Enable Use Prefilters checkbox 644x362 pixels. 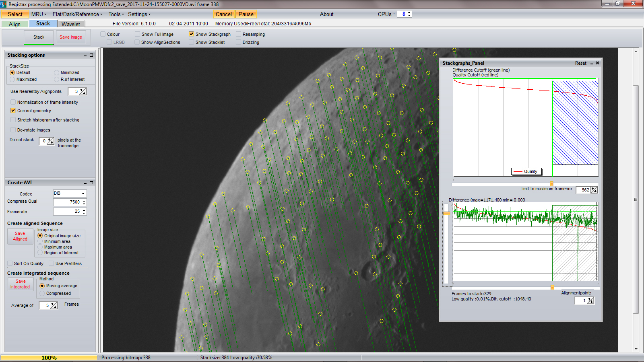click(52, 263)
